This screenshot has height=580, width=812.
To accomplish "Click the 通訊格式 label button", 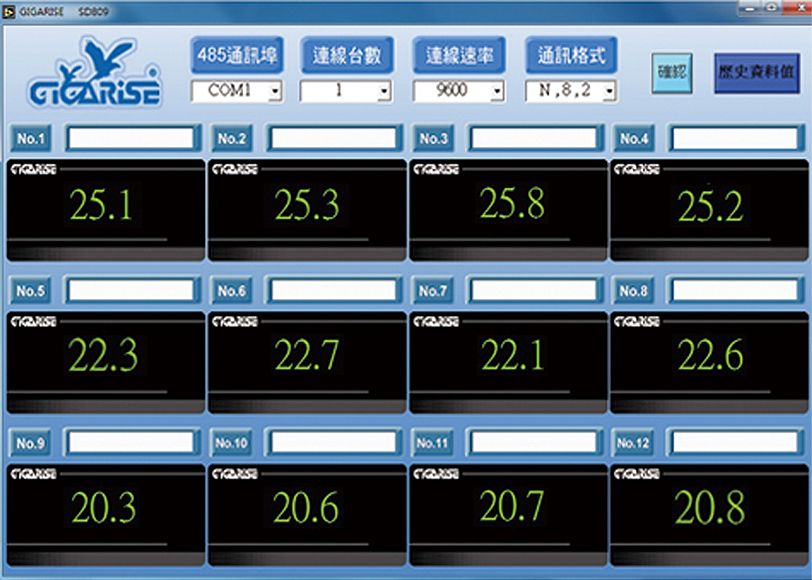I will tap(571, 55).
